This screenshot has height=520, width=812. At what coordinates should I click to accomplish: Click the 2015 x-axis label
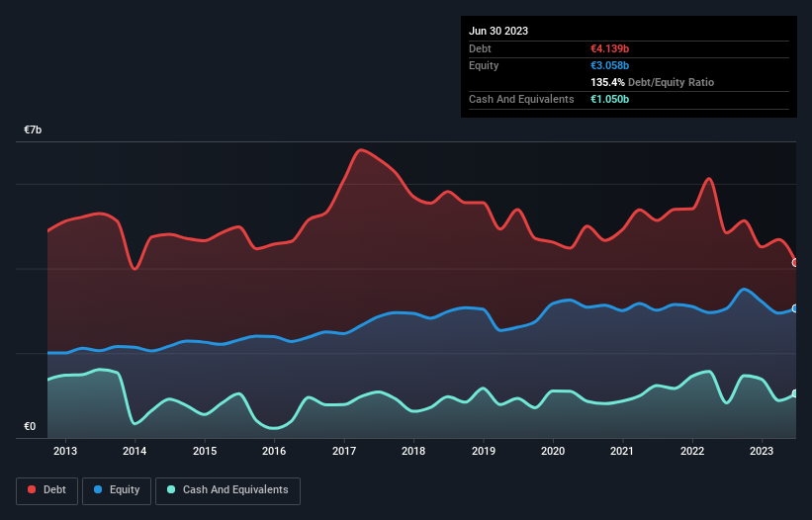205,451
